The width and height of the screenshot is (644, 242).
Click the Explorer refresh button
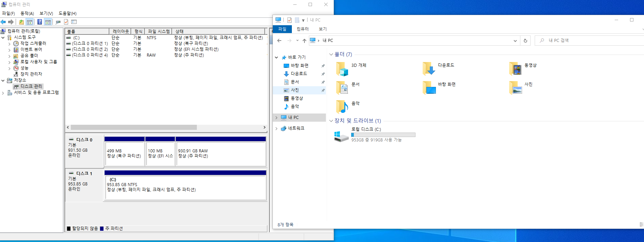coord(525,41)
